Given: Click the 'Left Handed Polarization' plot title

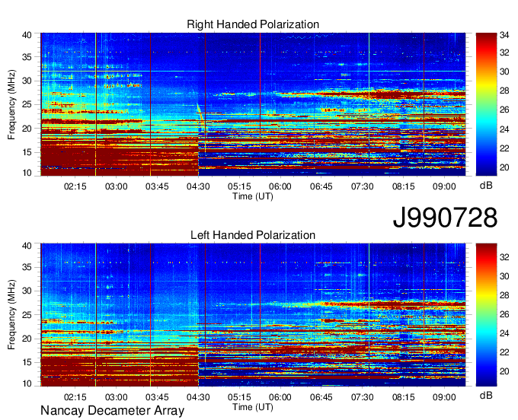Looking at the screenshot, I should 253,235.
